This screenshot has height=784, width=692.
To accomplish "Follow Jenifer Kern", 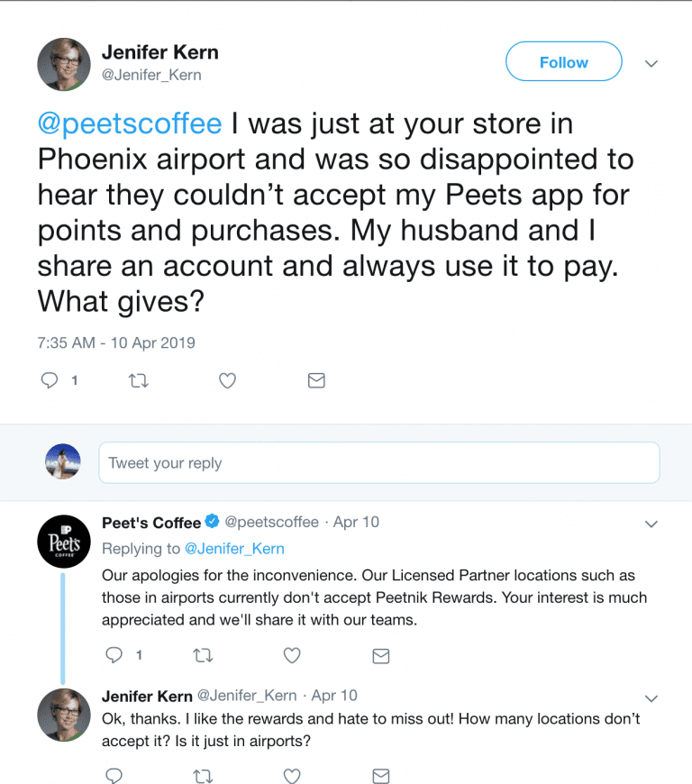I will [x=563, y=62].
